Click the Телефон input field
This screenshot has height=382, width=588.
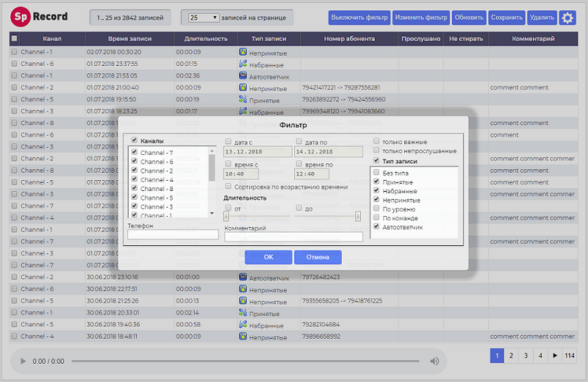[173, 235]
